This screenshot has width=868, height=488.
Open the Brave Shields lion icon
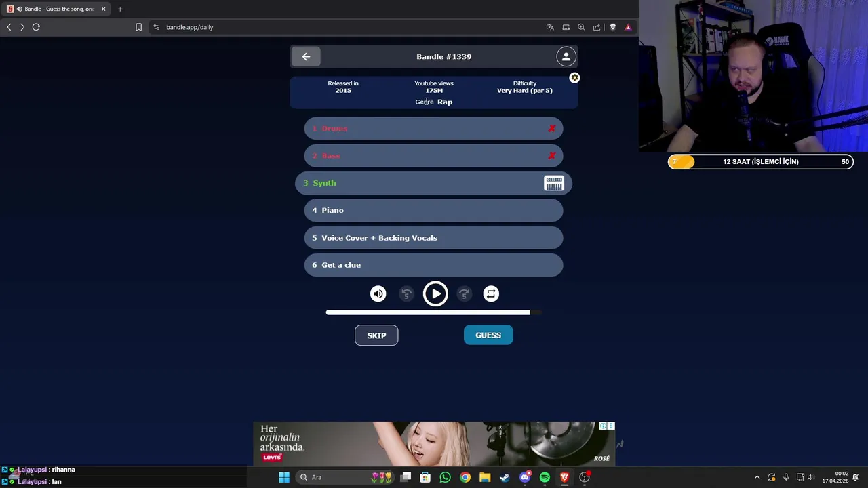613,27
